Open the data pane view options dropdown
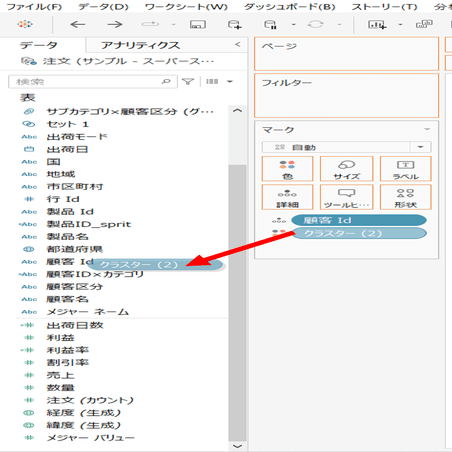452x452 pixels. (230, 81)
